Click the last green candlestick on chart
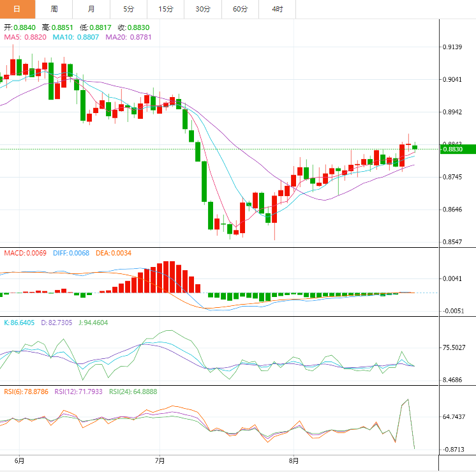 click(x=415, y=148)
